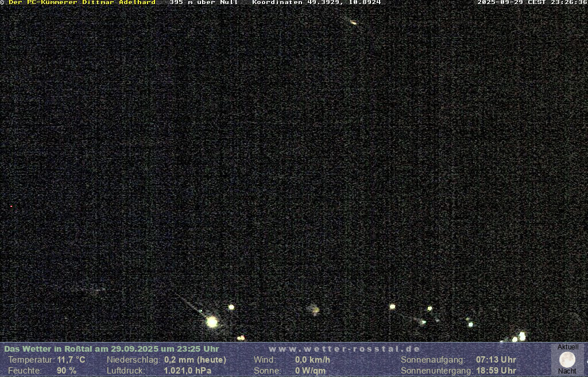Click the 2025-09-29 CEST timestamp

(532, 2)
